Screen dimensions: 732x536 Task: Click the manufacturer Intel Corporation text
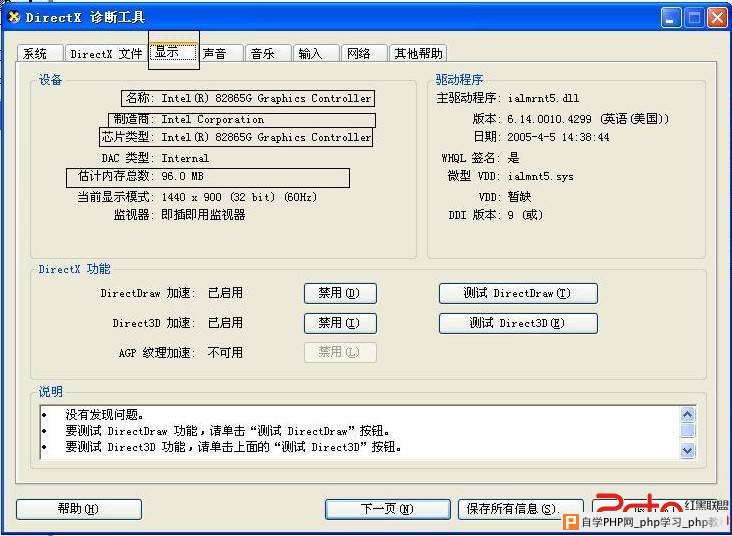[x=212, y=120]
